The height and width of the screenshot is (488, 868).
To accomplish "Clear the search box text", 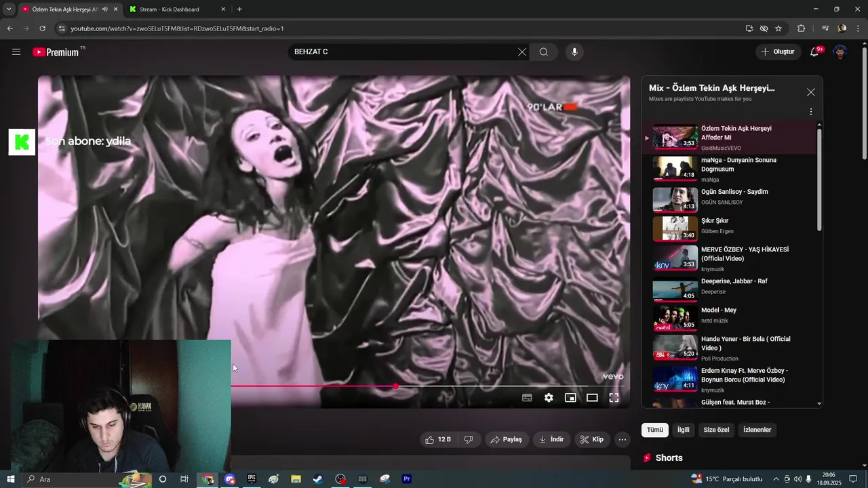I will coord(522,52).
